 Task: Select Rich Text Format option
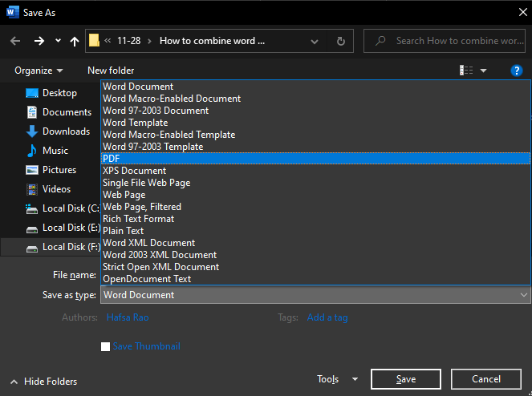138,219
